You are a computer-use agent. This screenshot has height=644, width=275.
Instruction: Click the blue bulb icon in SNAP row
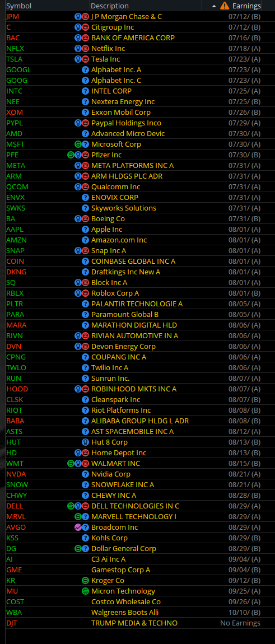coord(78,251)
